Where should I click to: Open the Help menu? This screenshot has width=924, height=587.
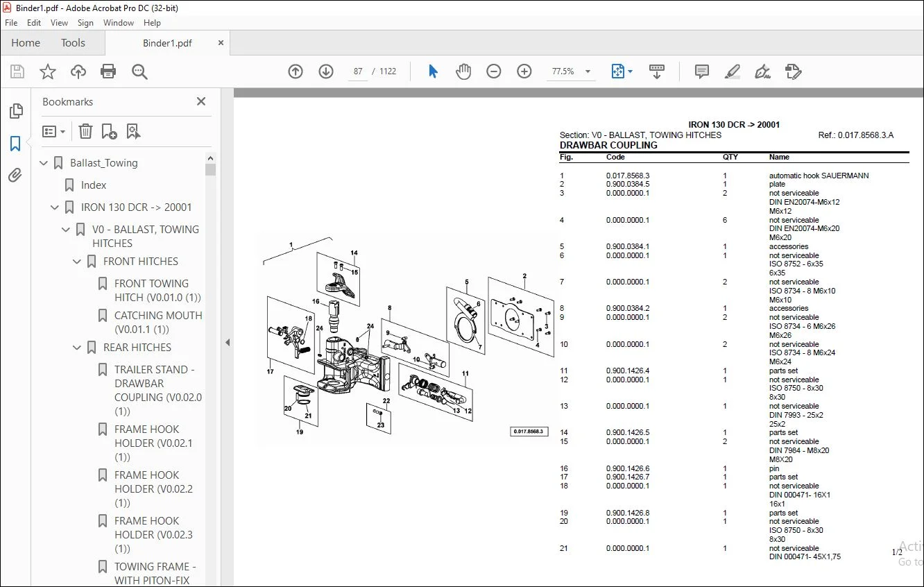pyautogui.click(x=153, y=22)
